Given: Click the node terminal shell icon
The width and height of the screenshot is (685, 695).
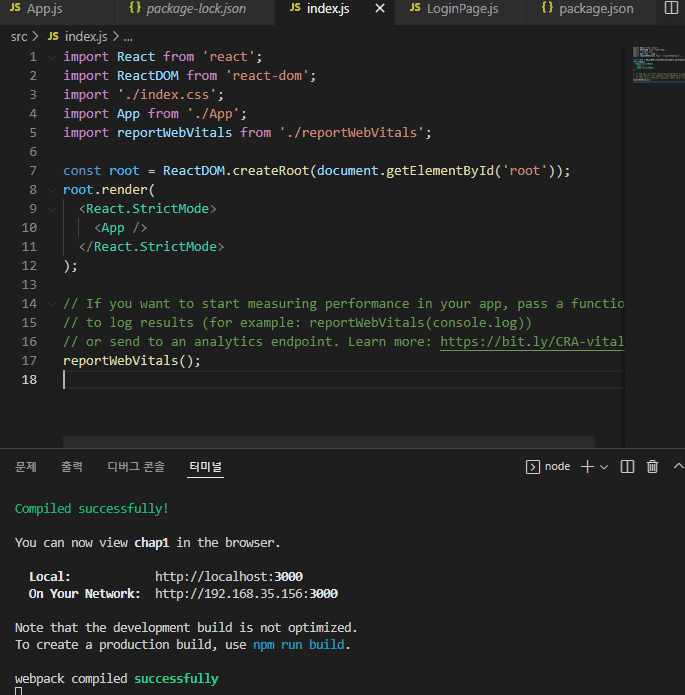Looking at the screenshot, I should pyautogui.click(x=533, y=466).
